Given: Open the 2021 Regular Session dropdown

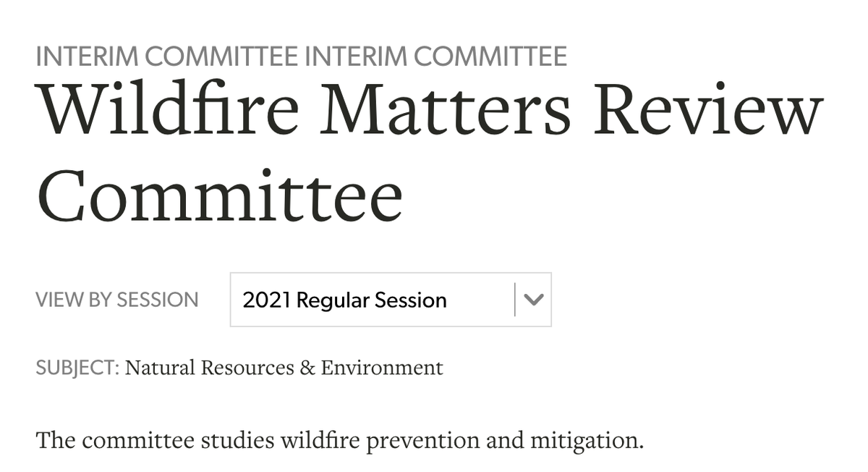Looking at the screenshot, I should (x=391, y=300).
